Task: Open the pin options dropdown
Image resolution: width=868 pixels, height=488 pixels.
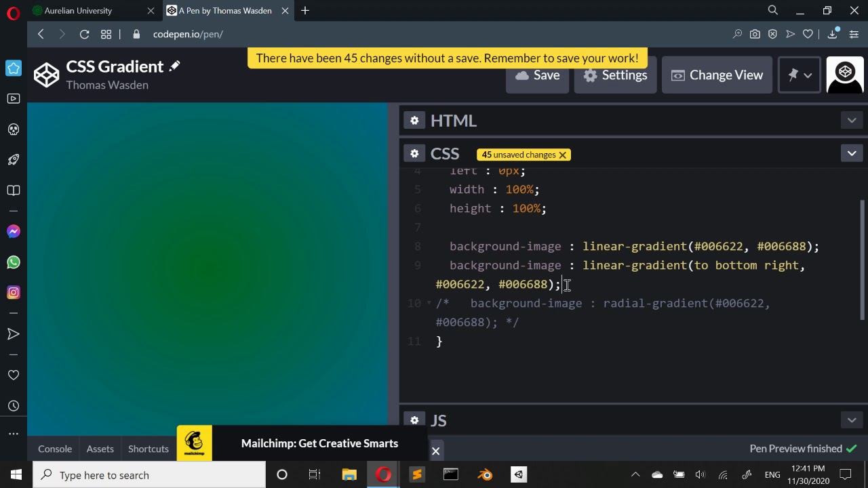Action: click(800, 75)
